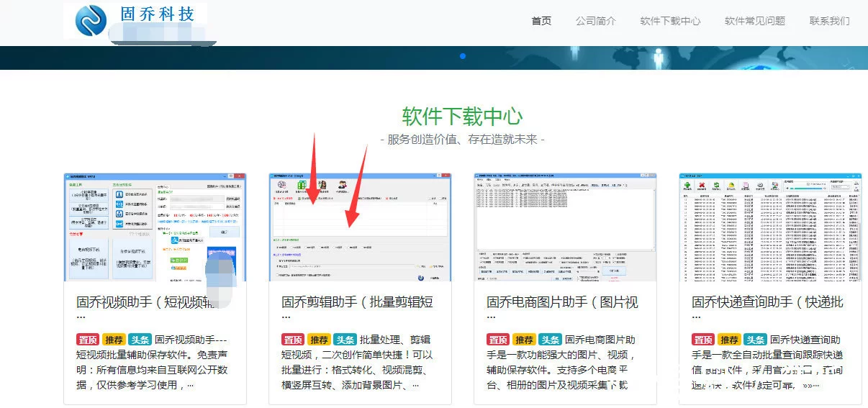Click the 头条 tag on 固乔快递查询助手 card

(x=755, y=340)
